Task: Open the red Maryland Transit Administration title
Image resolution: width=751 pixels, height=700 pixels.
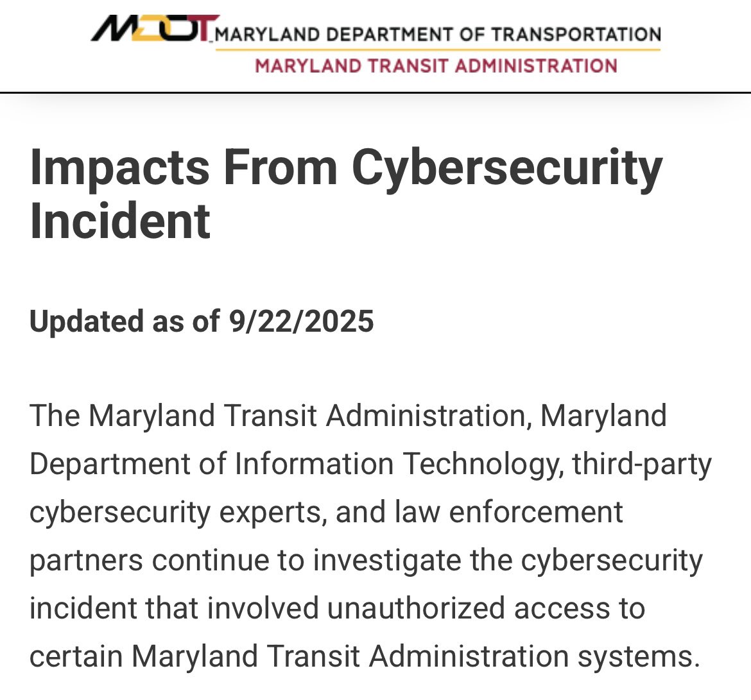Action: (x=436, y=65)
